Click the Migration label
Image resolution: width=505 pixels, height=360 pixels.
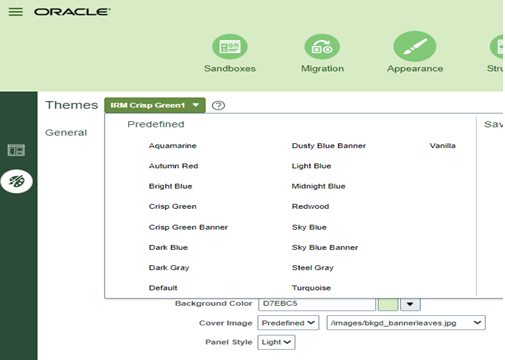click(322, 69)
